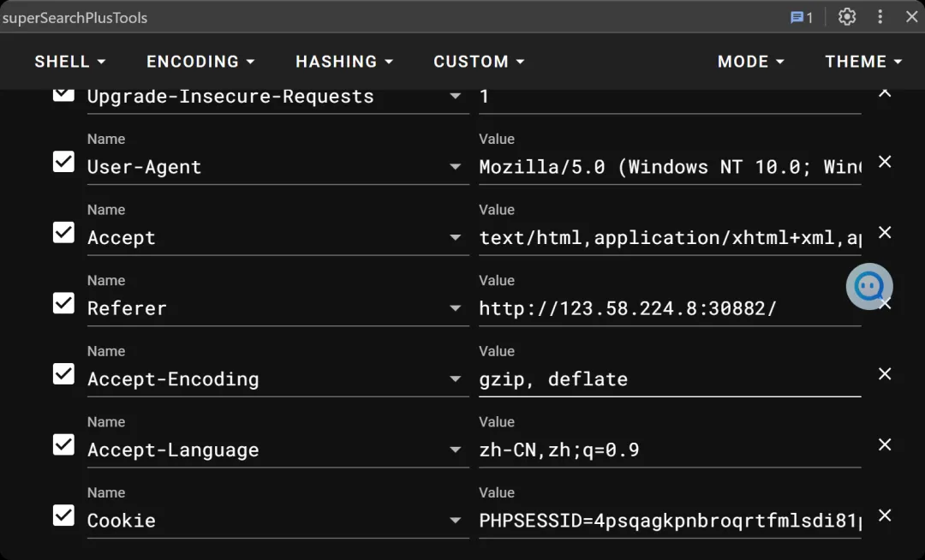
Task: Open the settings gear icon
Action: click(x=847, y=17)
